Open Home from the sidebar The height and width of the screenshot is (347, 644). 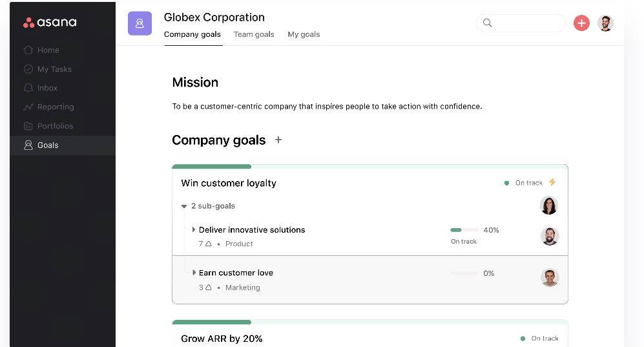(x=41, y=50)
